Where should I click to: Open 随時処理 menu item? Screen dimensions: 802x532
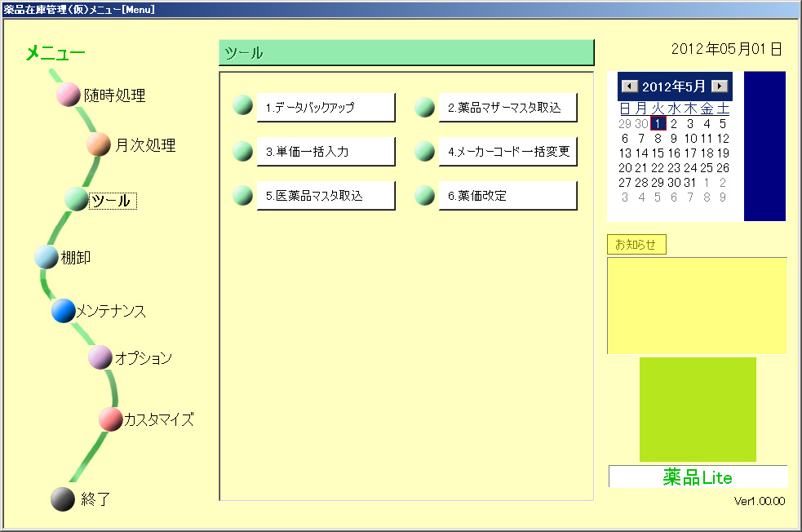coord(114,95)
